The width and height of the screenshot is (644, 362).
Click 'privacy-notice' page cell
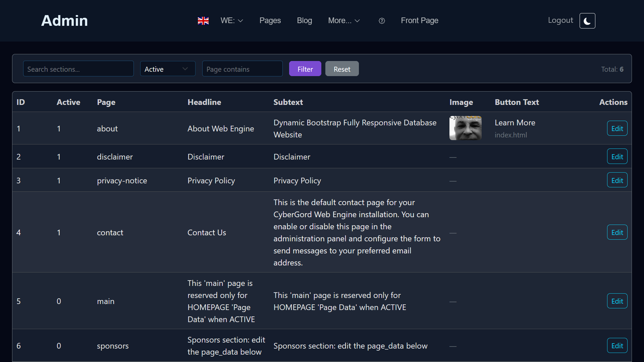click(122, 181)
